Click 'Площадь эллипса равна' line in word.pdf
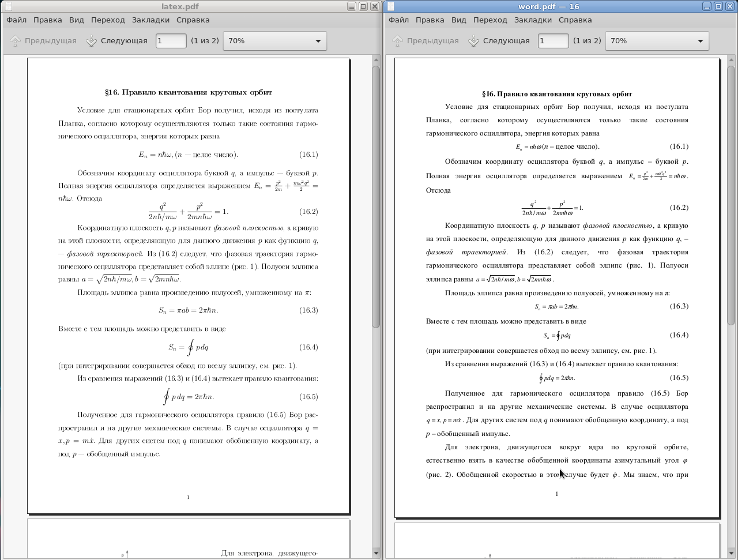The width and height of the screenshot is (738, 560). pyautogui.click(x=558, y=293)
